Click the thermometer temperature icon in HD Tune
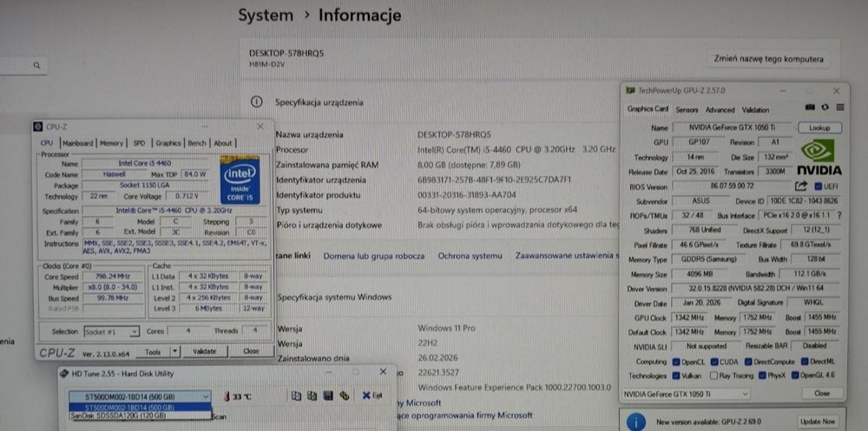 point(226,396)
